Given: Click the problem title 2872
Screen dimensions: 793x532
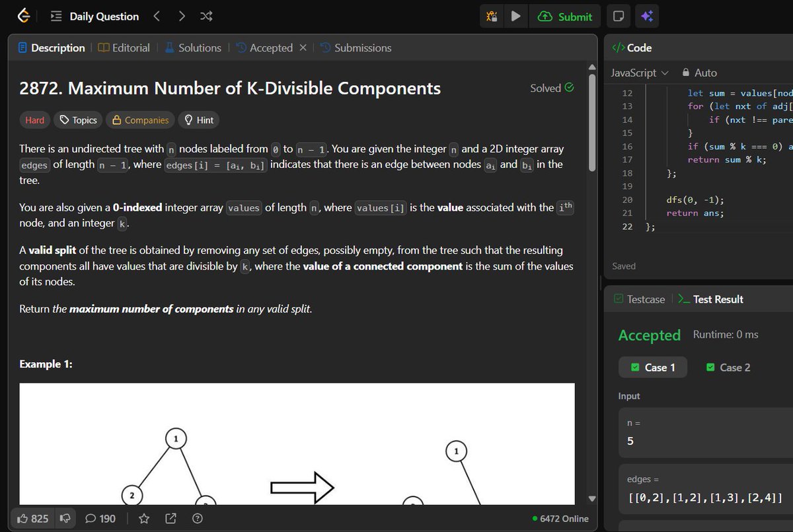Looking at the screenshot, I should point(230,88).
